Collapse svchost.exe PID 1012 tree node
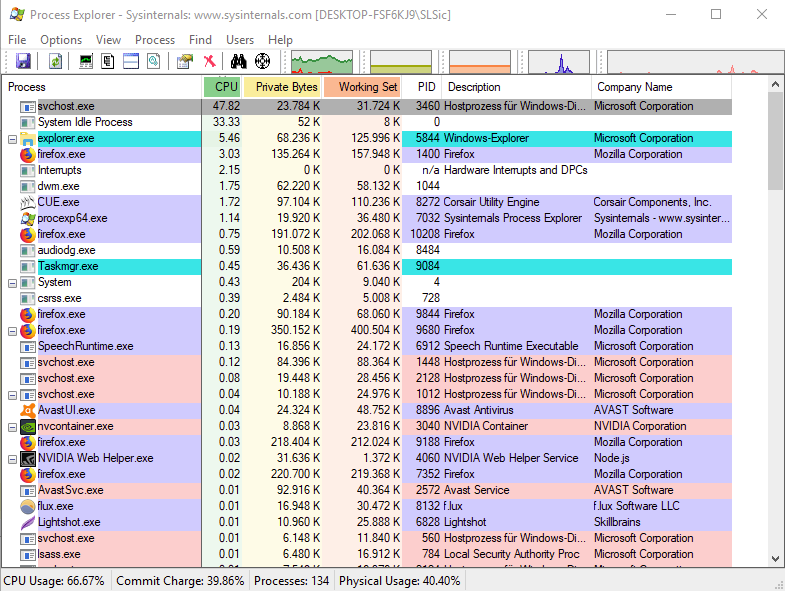The height and width of the screenshot is (591, 785). click(13, 395)
